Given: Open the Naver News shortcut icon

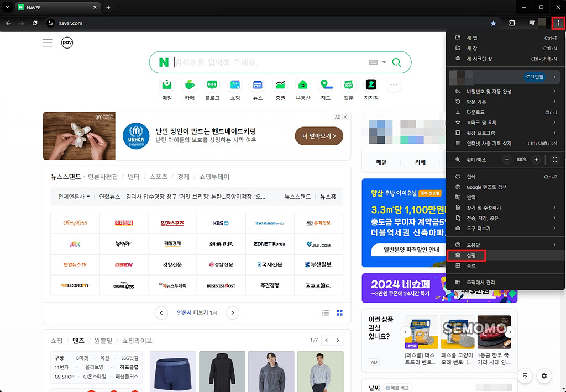Looking at the screenshot, I should pos(258,85).
